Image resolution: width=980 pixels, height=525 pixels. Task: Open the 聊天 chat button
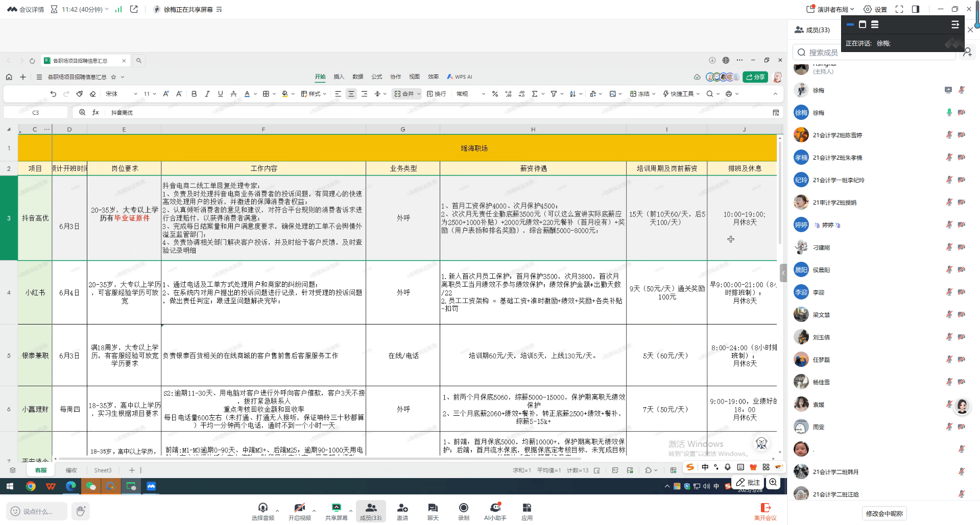(x=433, y=511)
